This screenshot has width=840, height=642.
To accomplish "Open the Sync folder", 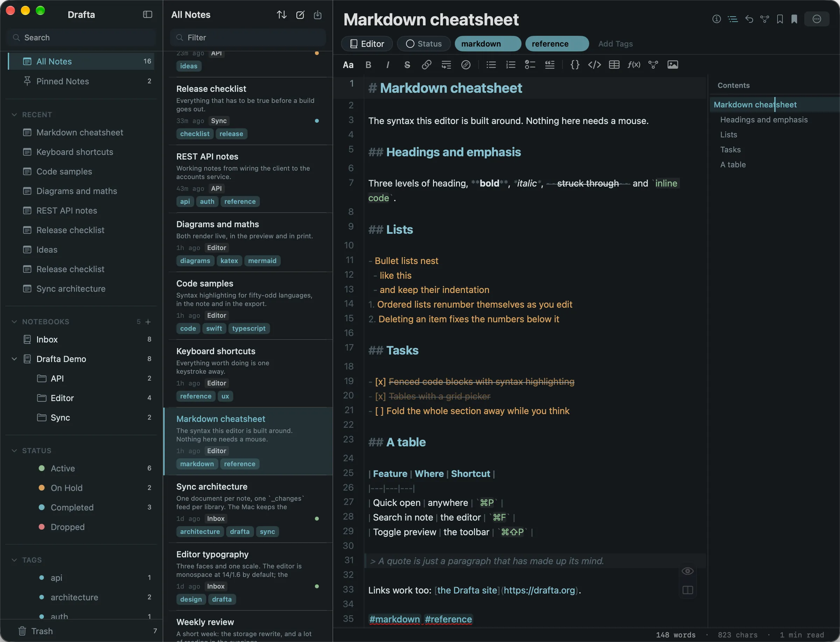I will coord(81,417).
